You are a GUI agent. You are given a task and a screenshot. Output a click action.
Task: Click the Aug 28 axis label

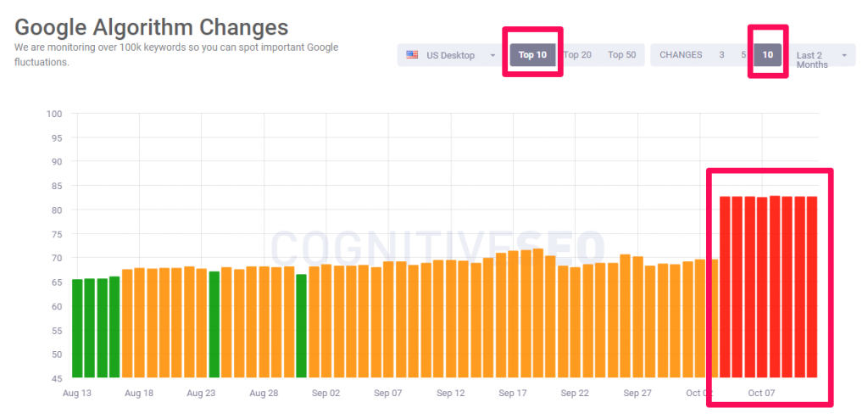(264, 393)
